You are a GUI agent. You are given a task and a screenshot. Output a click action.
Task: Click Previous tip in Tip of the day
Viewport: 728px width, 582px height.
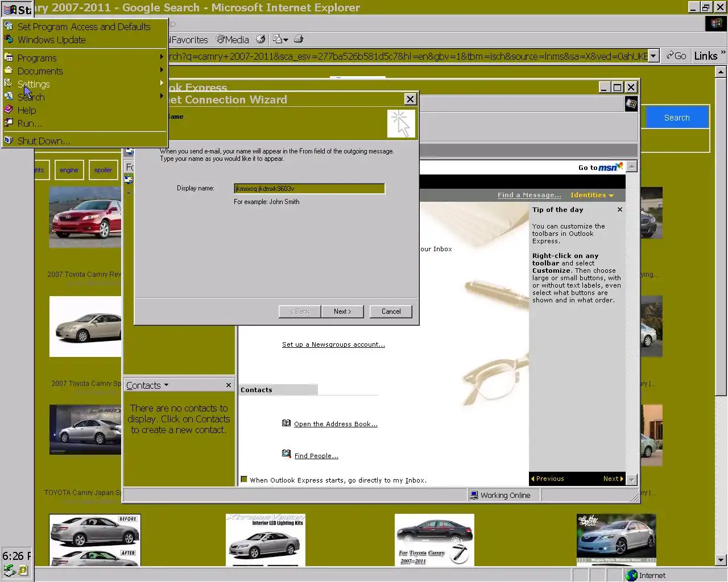pyautogui.click(x=547, y=479)
